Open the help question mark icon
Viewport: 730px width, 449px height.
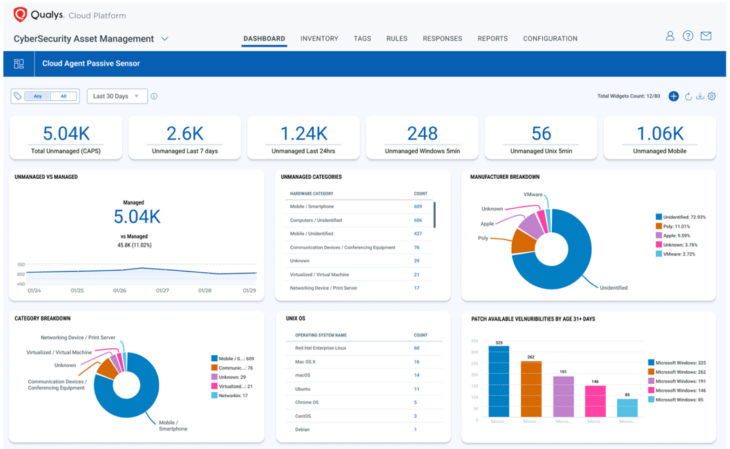pos(688,36)
